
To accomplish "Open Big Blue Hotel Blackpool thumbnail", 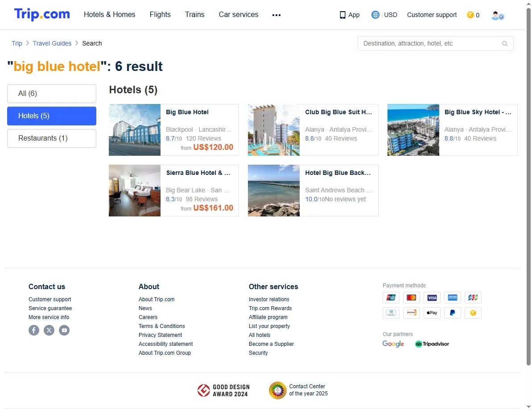I will 135,130.
